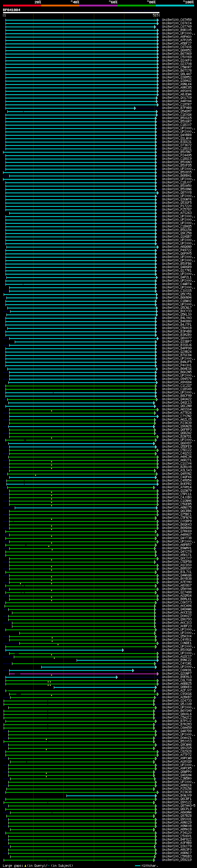The height and width of the screenshot is (868, 197).
Task: Select hit label UniRef100_Q8L4A7
Action: pos(177,74)
